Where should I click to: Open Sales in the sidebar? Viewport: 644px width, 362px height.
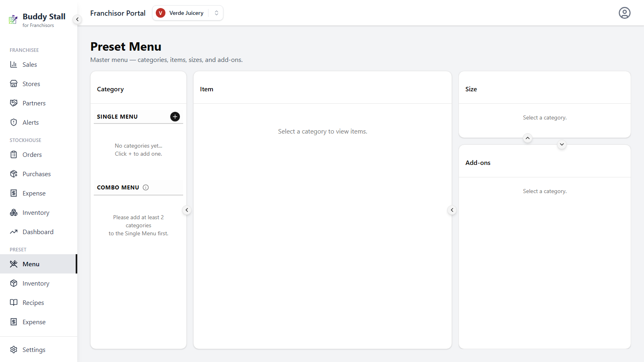coord(39,64)
